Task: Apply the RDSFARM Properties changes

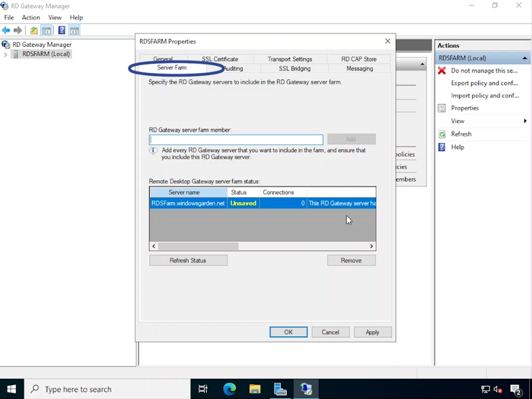Action: [x=372, y=332]
